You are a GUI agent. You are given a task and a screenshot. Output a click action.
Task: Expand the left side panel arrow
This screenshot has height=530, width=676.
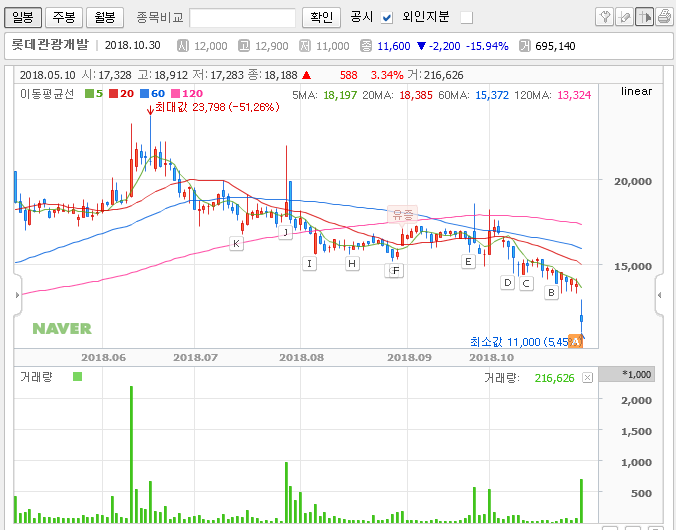coord(17,295)
